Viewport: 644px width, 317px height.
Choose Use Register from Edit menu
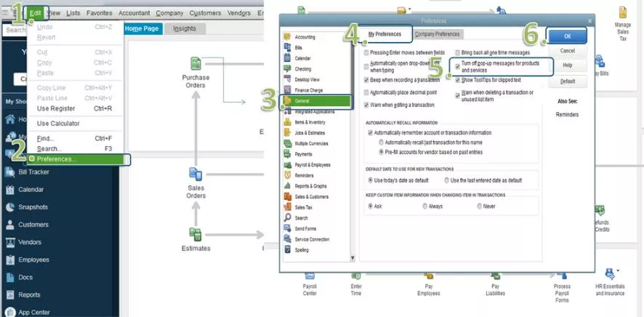pos(76,109)
